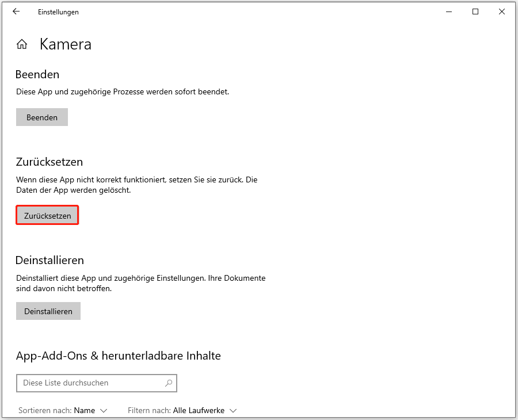Go back with the arrow icon
Viewport: 518px width, 420px height.
pyautogui.click(x=16, y=12)
